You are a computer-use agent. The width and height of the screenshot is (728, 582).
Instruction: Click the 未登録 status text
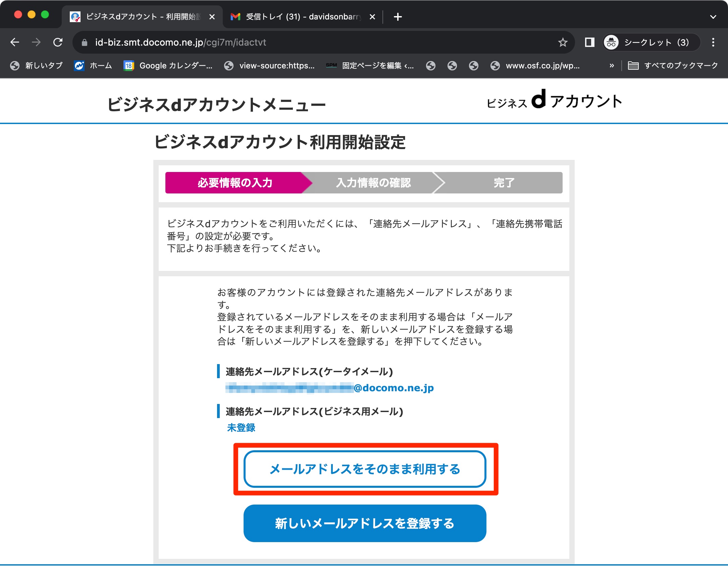241,427
